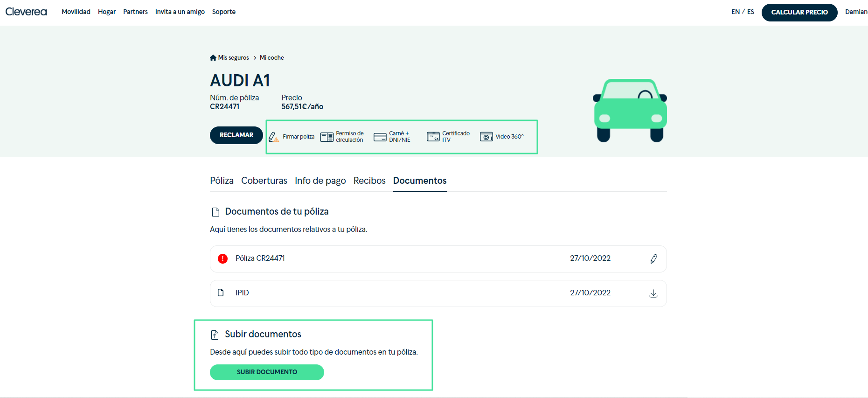Viewport: 868px width, 398px height.
Task: Switch language to ES
Action: [750, 12]
